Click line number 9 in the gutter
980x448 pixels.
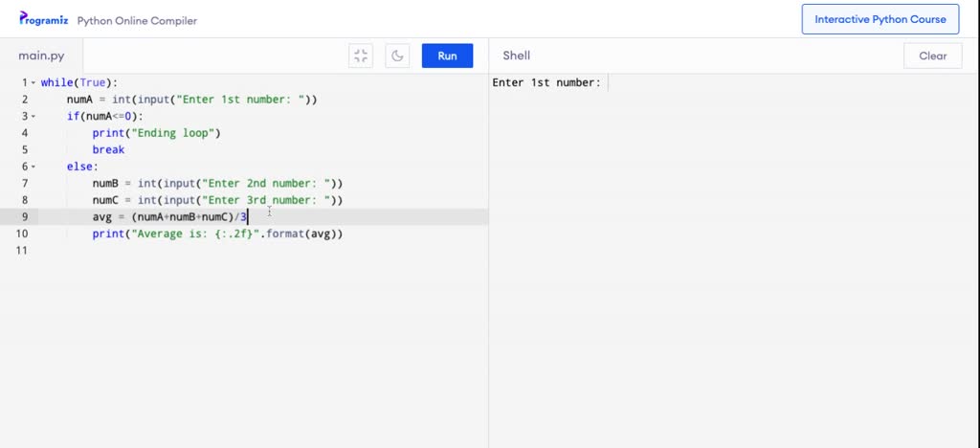24,216
